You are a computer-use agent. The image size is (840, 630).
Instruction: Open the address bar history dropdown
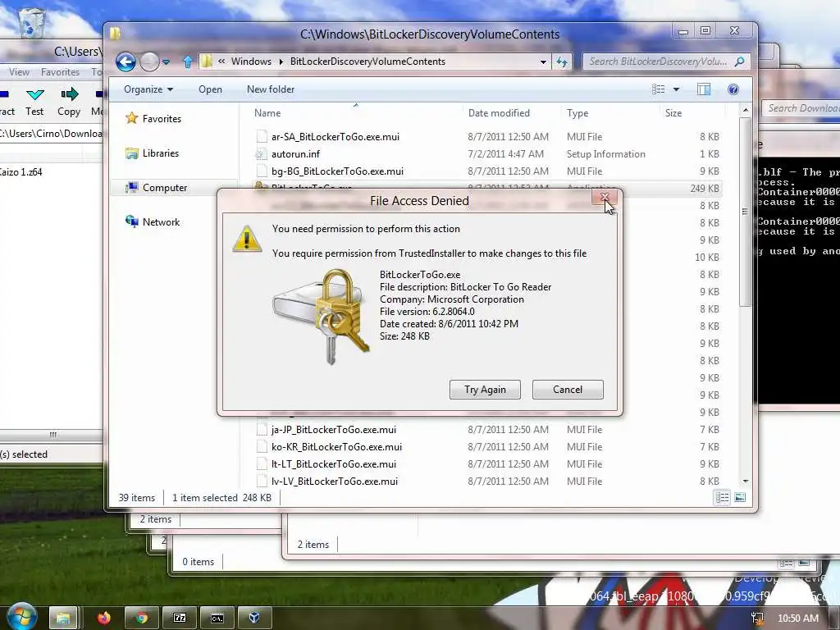tap(543, 62)
